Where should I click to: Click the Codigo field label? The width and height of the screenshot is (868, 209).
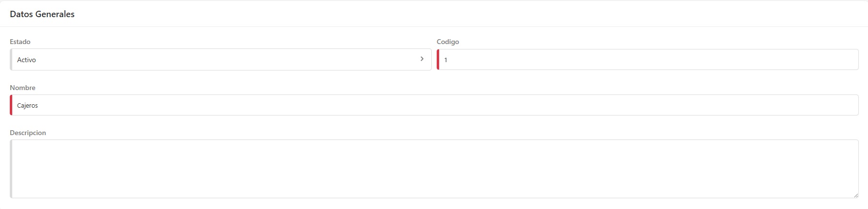tap(447, 42)
